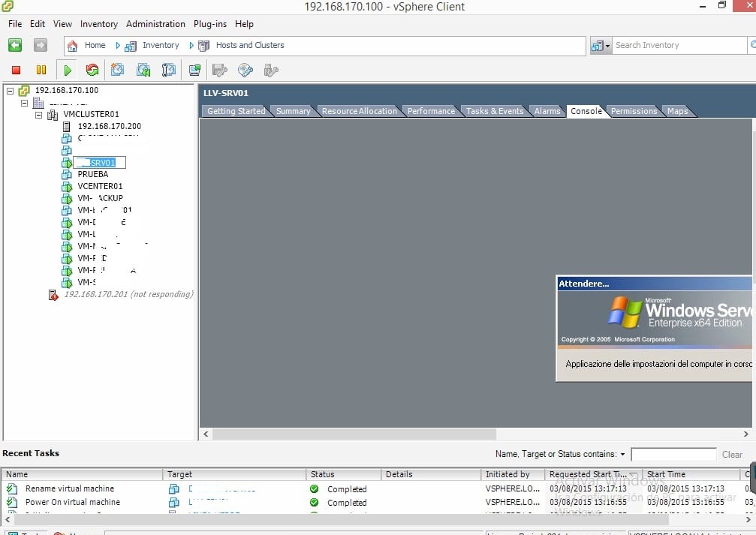The image size is (756, 535).
Task: Click the Revert to Snapshot icon
Action: (143, 70)
